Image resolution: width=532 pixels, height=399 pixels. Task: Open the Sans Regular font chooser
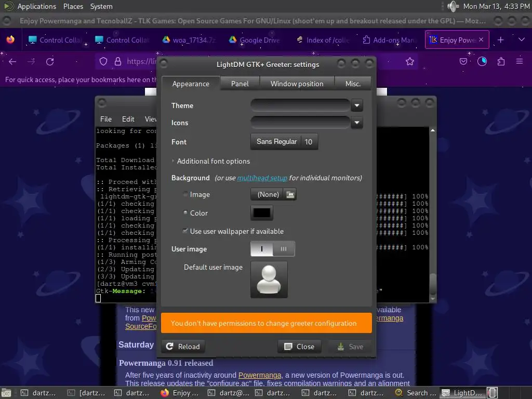click(284, 141)
